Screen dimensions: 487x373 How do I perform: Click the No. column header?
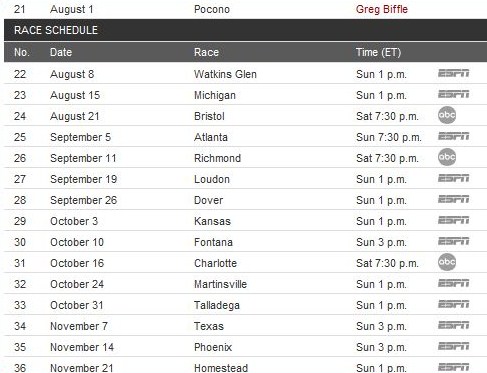pyautogui.click(x=21, y=52)
